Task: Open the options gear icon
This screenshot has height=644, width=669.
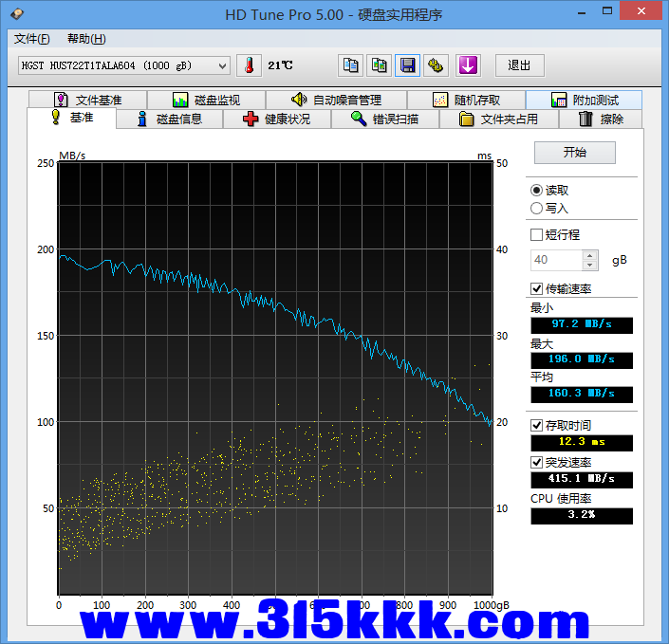Action: tap(436, 65)
